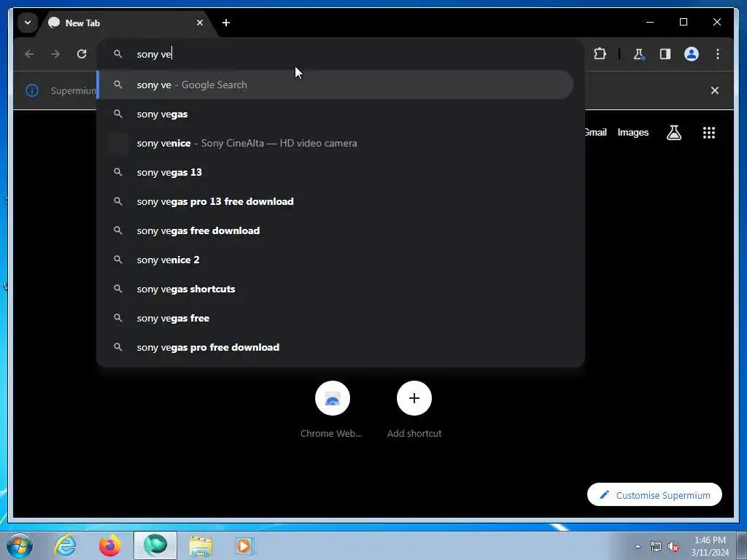Select 'sony vegas free download' suggestion

(336, 230)
